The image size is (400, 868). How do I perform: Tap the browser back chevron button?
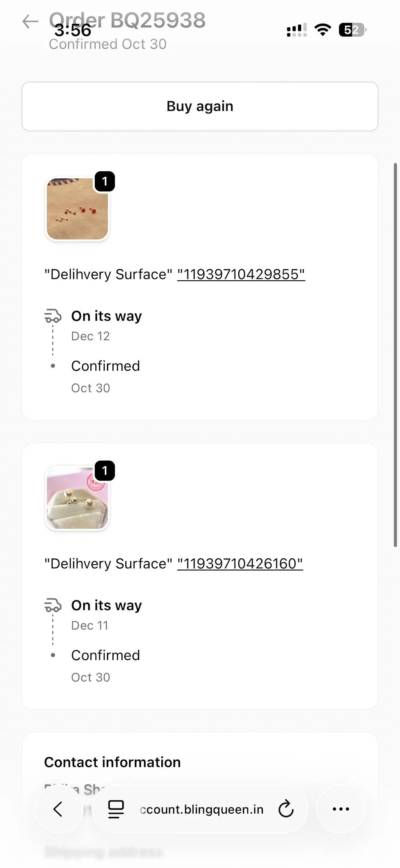(58, 809)
